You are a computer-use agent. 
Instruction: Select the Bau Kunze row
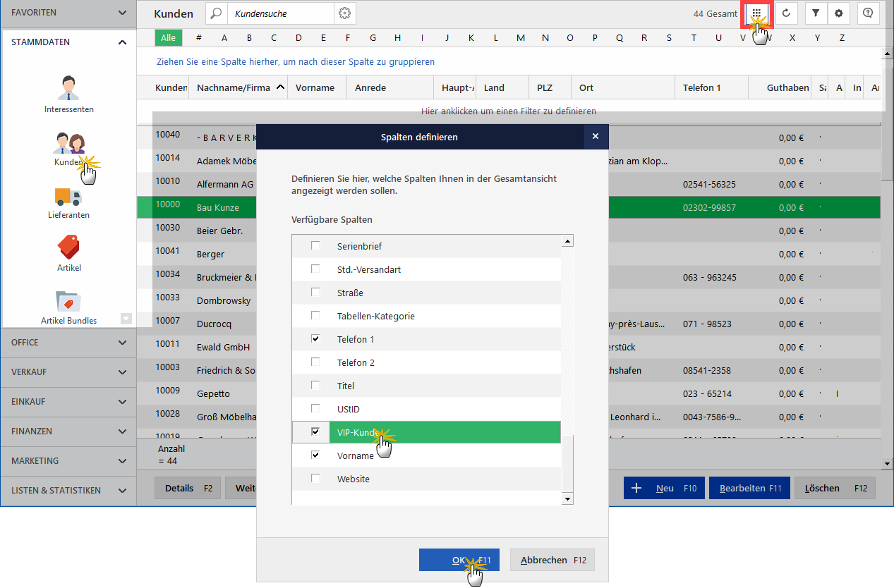pos(509,207)
